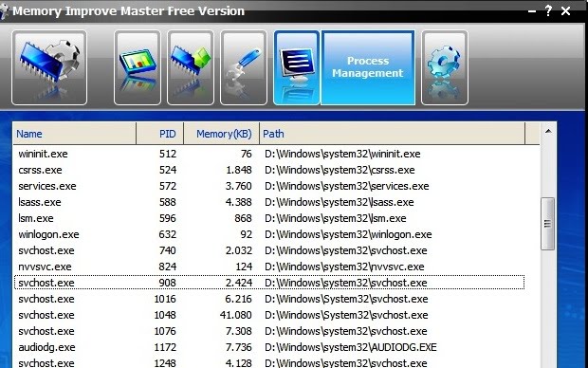Click path D:\Windows\system32\wininit.exe

(x=342, y=154)
